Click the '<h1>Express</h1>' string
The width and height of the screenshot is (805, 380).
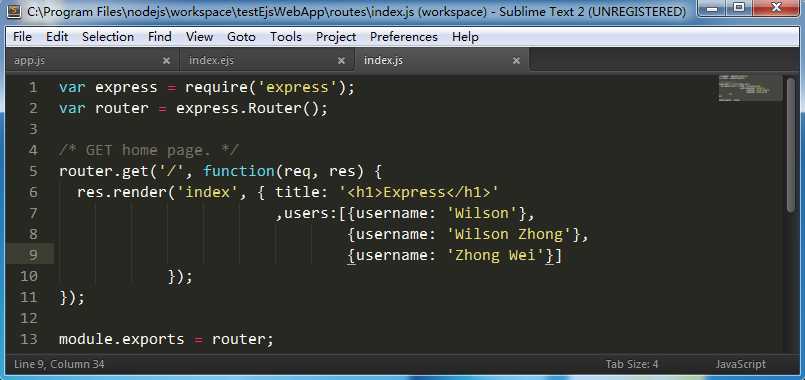coord(419,193)
